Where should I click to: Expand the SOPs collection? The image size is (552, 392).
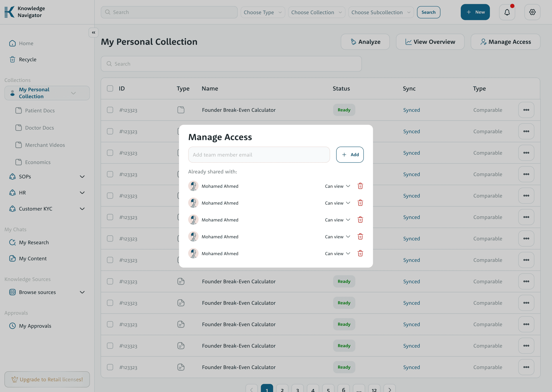click(x=82, y=176)
